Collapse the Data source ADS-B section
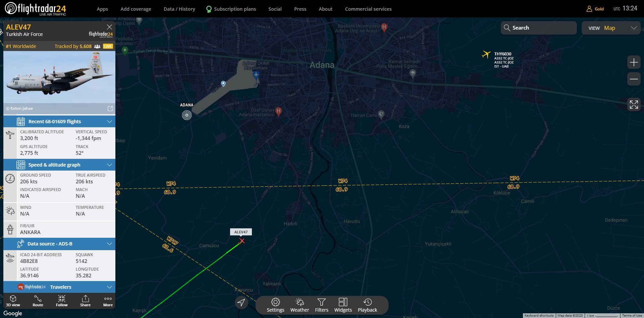The height and width of the screenshot is (318, 644). click(x=59, y=244)
